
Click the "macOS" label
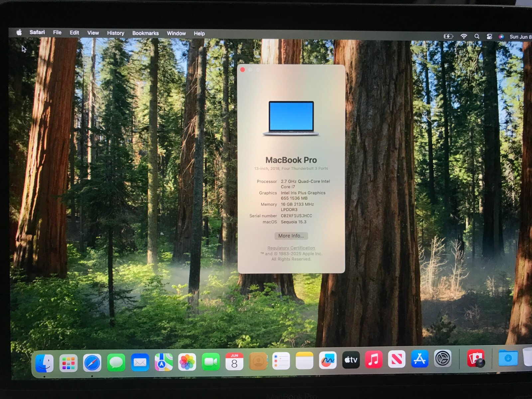(x=270, y=222)
